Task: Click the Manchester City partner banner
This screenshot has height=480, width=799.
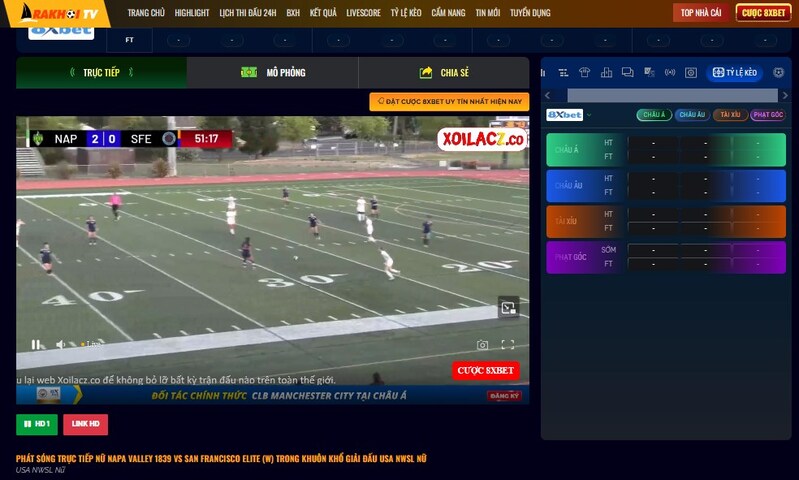Action: [273, 395]
